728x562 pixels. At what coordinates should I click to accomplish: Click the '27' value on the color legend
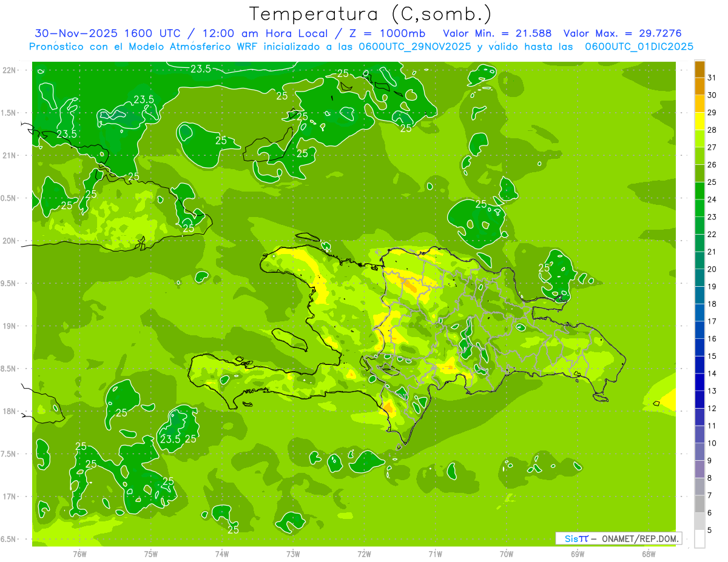(712, 147)
